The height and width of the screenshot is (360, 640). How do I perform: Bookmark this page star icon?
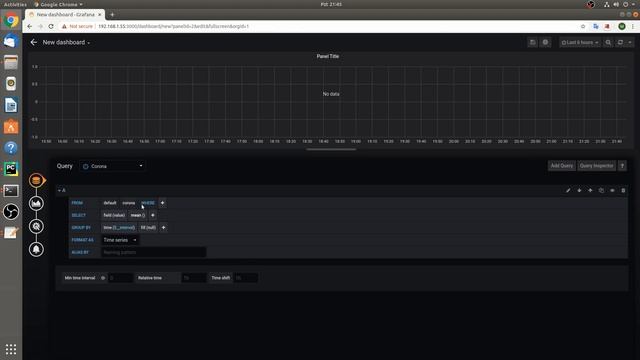(x=583, y=26)
